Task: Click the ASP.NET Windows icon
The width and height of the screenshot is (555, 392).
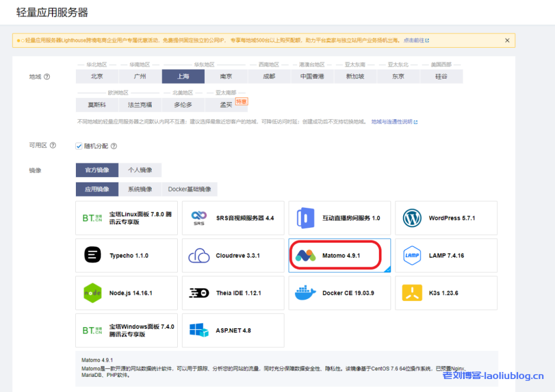Action: click(x=198, y=330)
